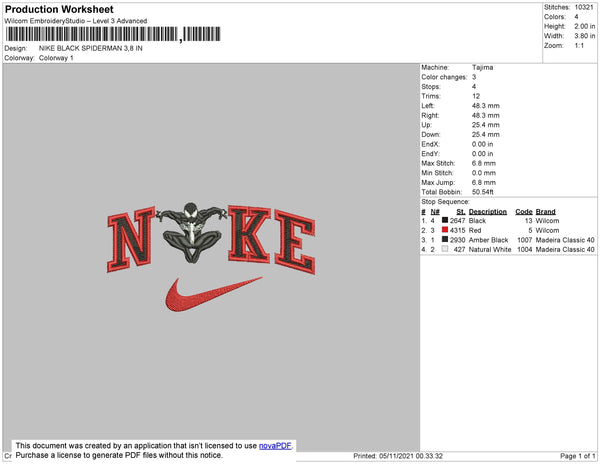Image resolution: width=600 pixels, height=464 pixels.
Task: Click the Nike Spiderman embroidery design preview
Action: [x=211, y=257]
